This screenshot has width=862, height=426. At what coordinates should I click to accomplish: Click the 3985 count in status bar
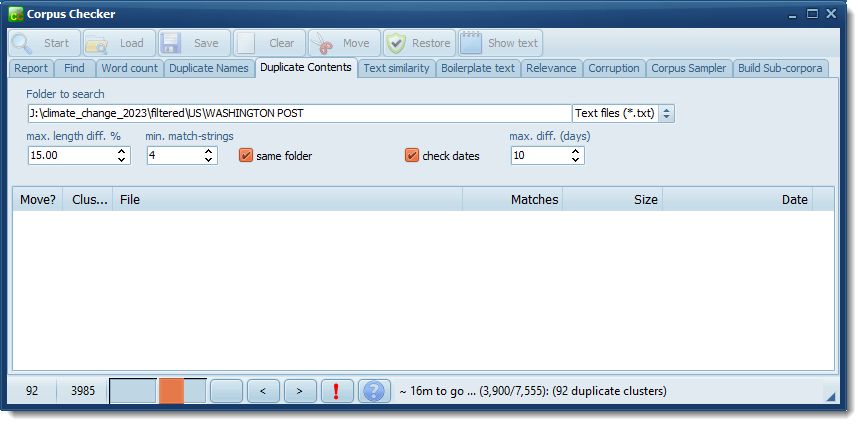pyautogui.click(x=82, y=391)
